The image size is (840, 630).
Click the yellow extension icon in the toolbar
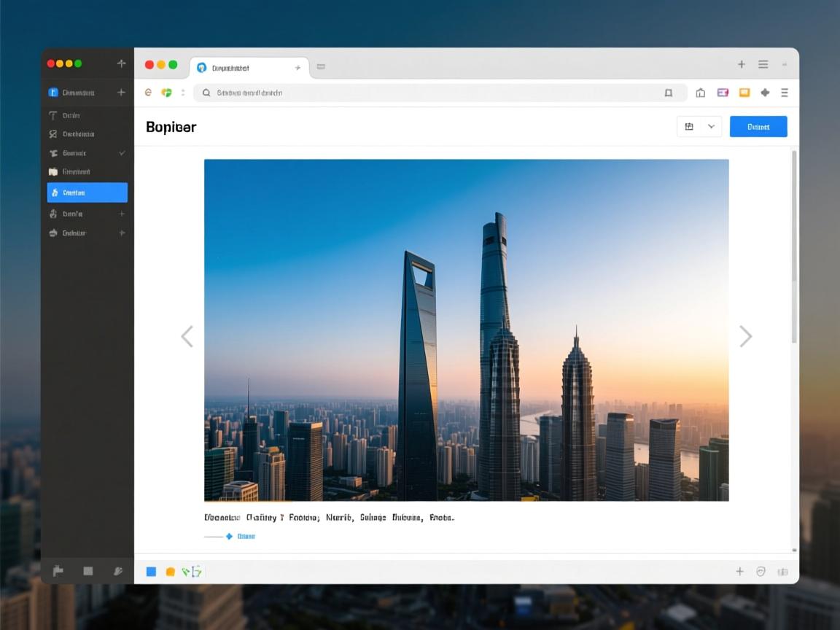(744, 93)
